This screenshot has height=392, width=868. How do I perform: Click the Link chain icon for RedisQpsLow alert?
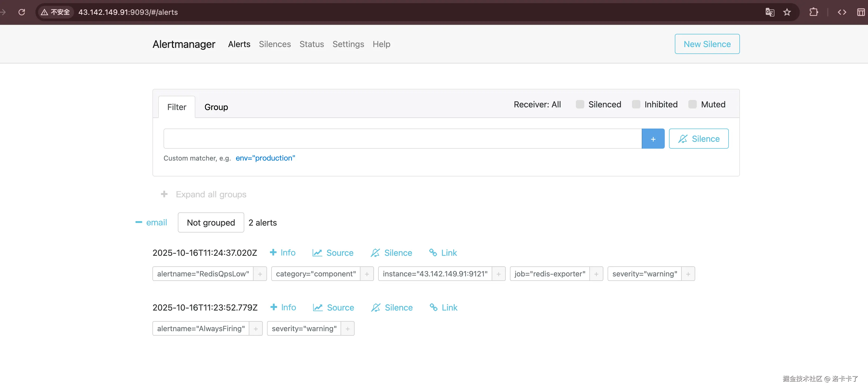(433, 253)
